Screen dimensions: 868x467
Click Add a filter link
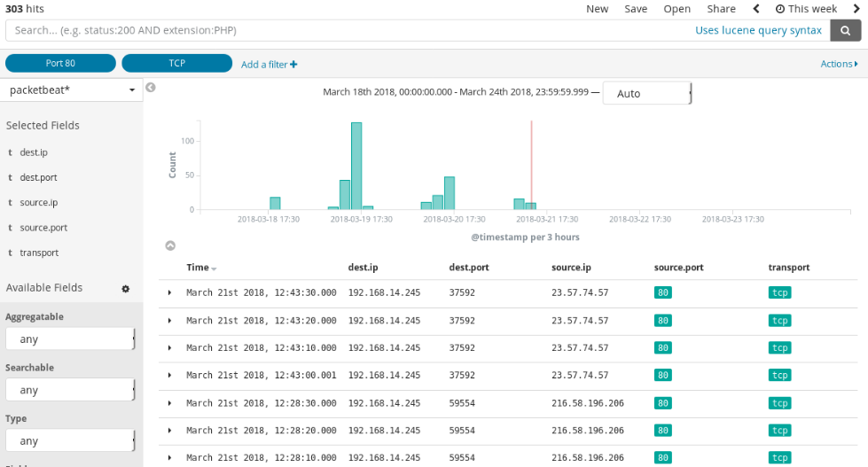[x=269, y=64]
